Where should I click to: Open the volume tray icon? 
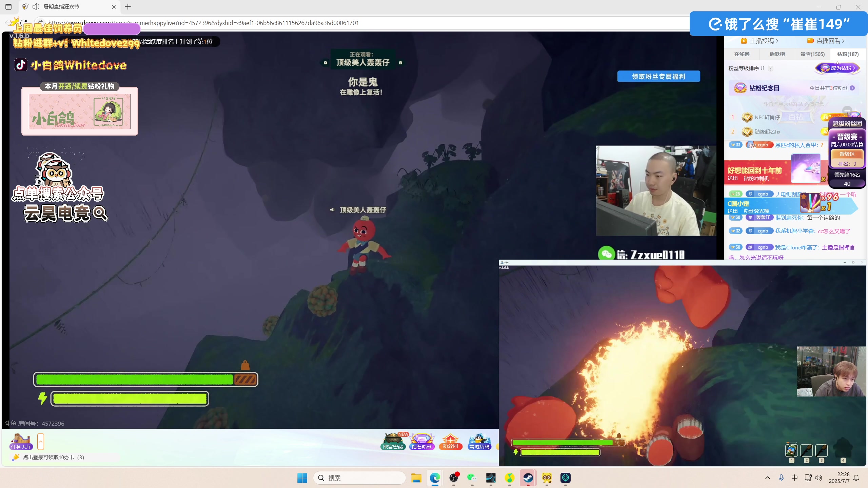818,478
